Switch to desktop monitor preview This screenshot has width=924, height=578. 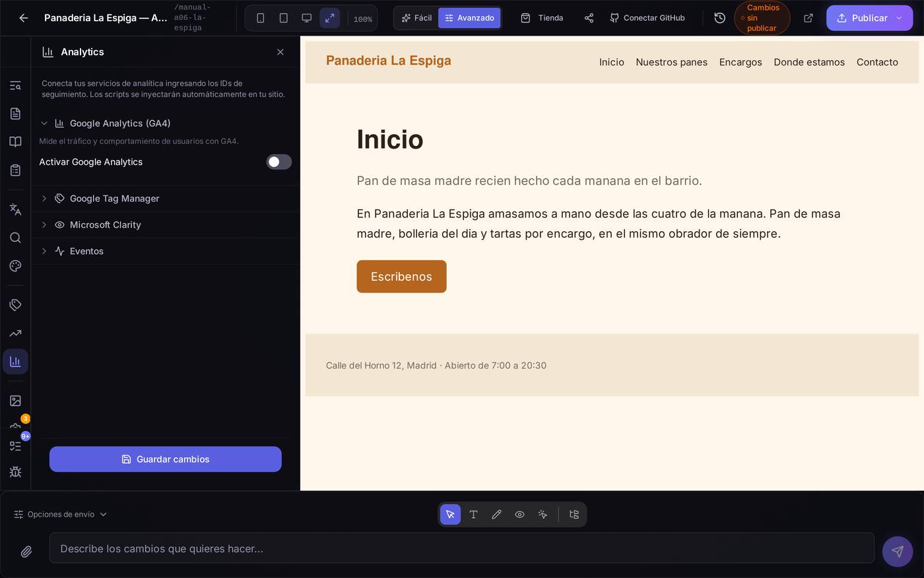coord(307,18)
